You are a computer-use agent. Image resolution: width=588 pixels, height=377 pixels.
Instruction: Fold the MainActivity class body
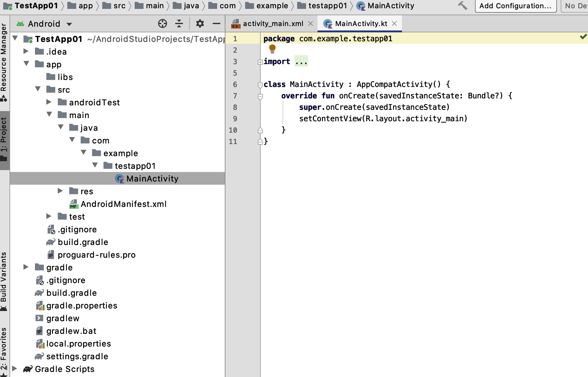point(260,85)
